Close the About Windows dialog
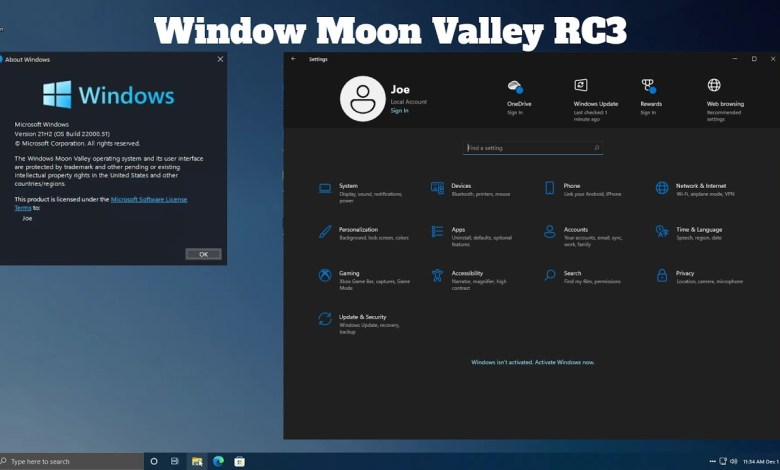This screenshot has width=780, height=470. coord(220,59)
